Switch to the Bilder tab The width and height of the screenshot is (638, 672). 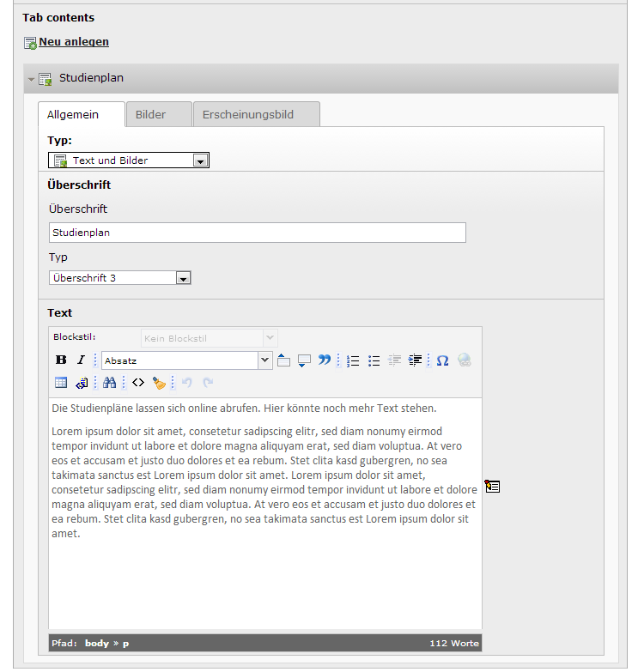[150, 114]
